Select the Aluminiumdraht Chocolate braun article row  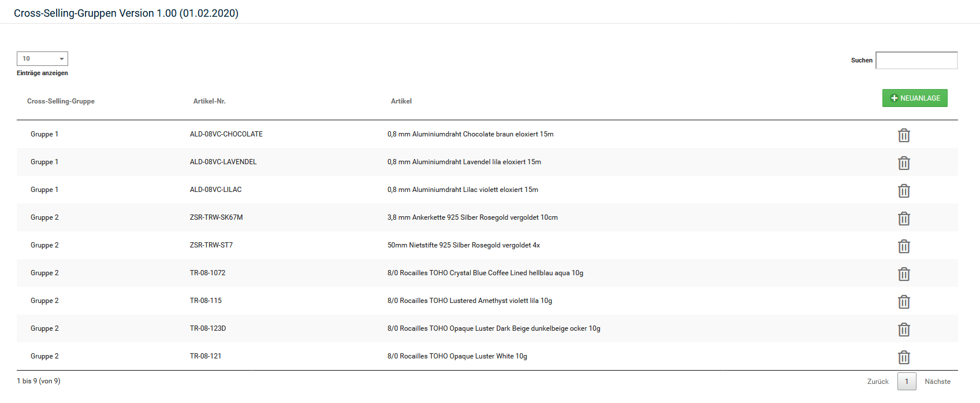click(470, 134)
